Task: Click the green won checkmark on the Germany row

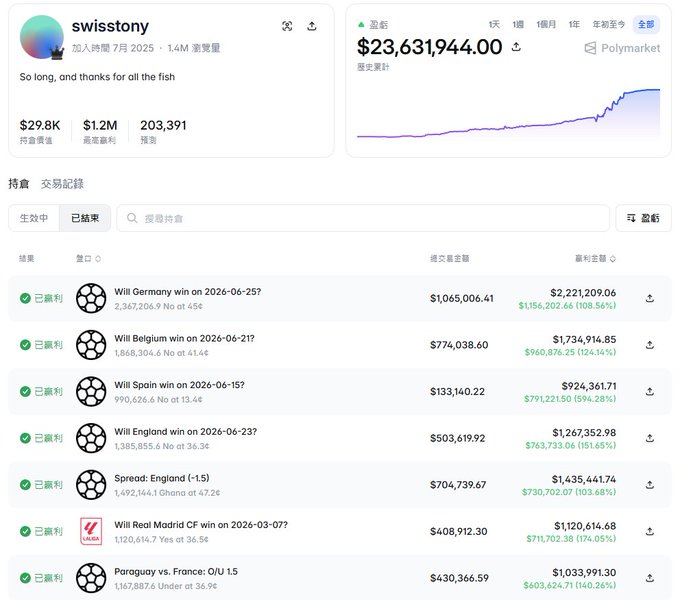Action: [x=25, y=298]
